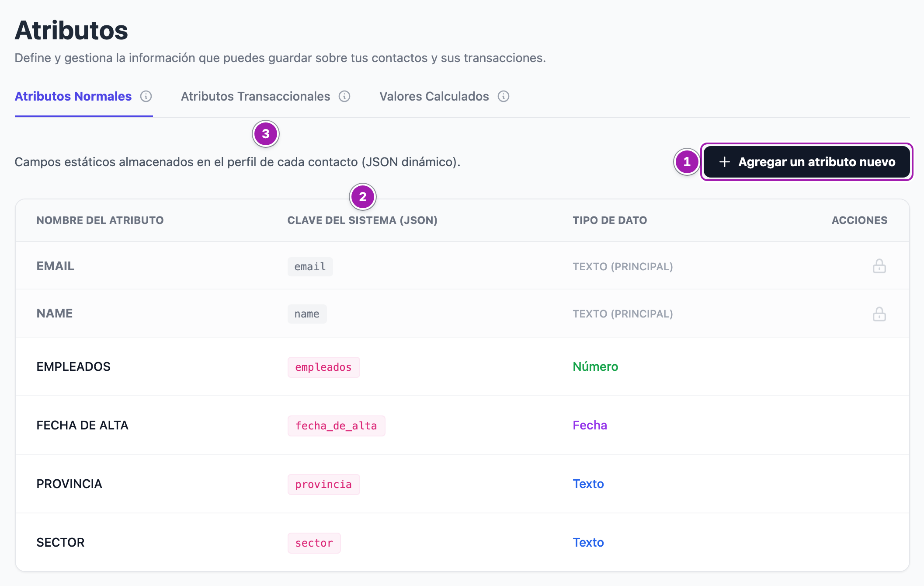Click the Número data type label
The height and width of the screenshot is (586, 924).
click(595, 366)
